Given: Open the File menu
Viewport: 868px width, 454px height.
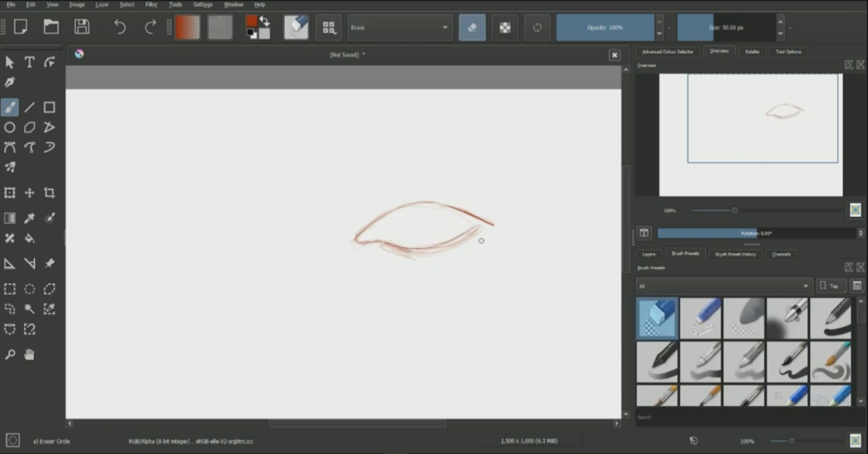Looking at the screenshot, I should 11,4.
